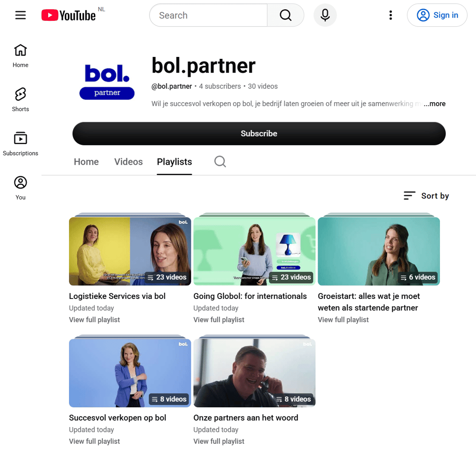This screenshot has width=476, height=460.
Task: Open channel search magnifier icon
Action: [220, 162]
